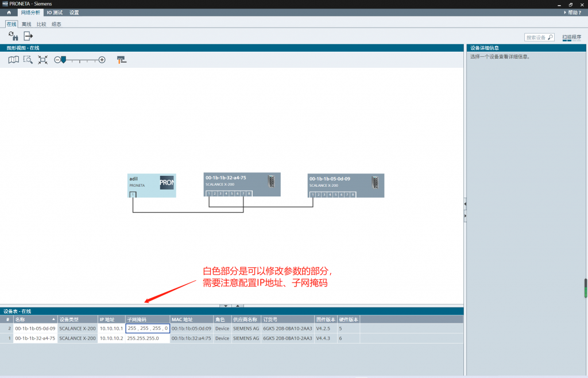Click IP address cell 10.10.10.2
The height and width of the screenshot is (378, 588).
pos(111,338)
